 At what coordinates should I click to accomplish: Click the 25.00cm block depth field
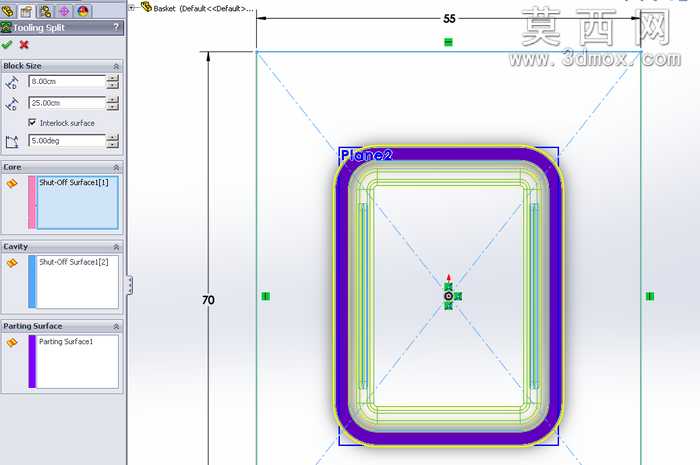[67, 103]
